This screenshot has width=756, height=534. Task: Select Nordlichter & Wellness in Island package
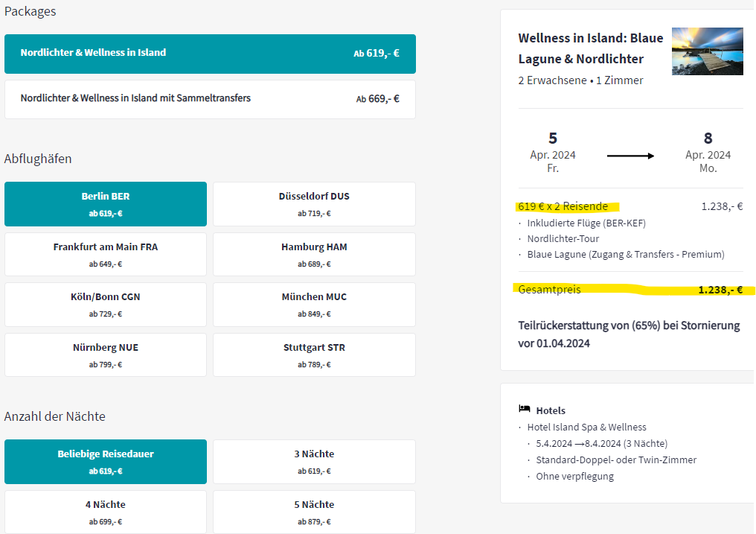(210, 54)
